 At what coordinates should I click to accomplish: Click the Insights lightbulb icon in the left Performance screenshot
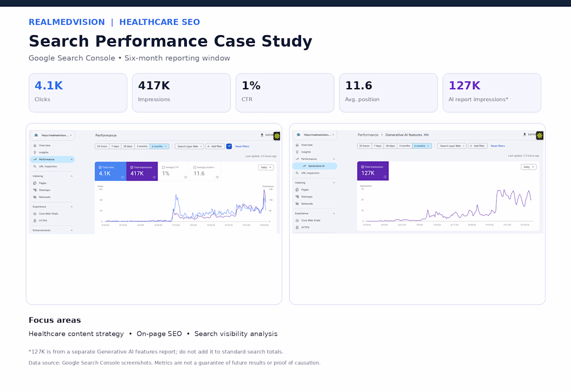35,152
